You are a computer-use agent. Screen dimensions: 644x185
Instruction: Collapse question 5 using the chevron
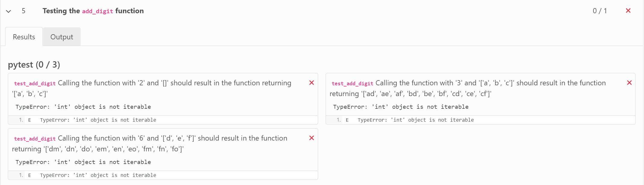point(8,11)
